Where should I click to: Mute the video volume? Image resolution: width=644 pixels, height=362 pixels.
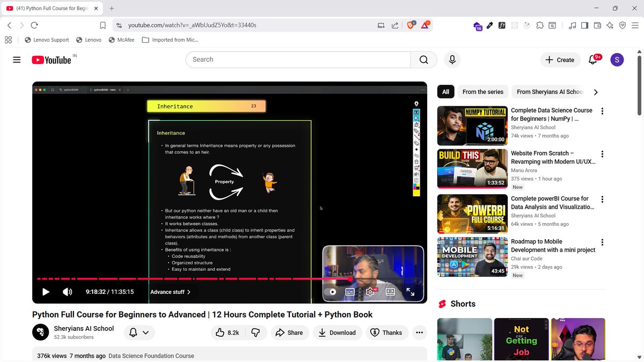(67, 292)
